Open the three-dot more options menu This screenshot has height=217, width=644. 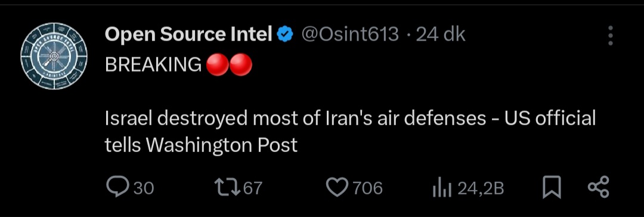tap(611, 36)
